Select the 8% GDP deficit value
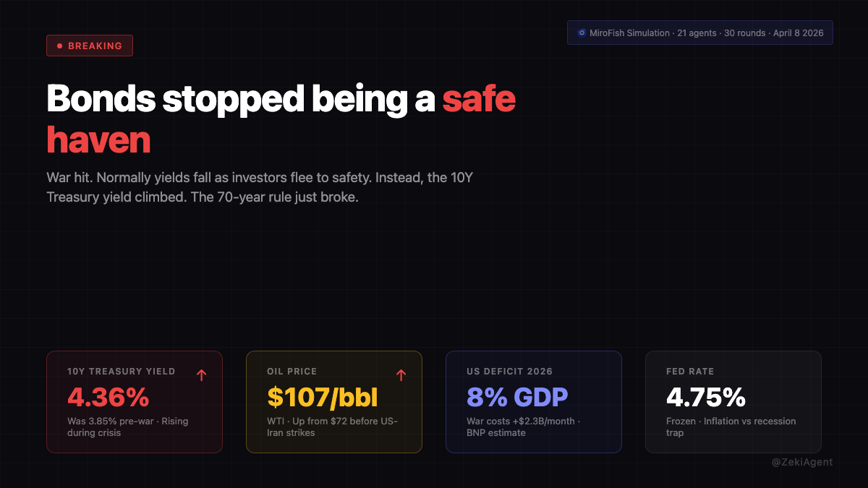868x488 pixels. click(x=517, y=397)
